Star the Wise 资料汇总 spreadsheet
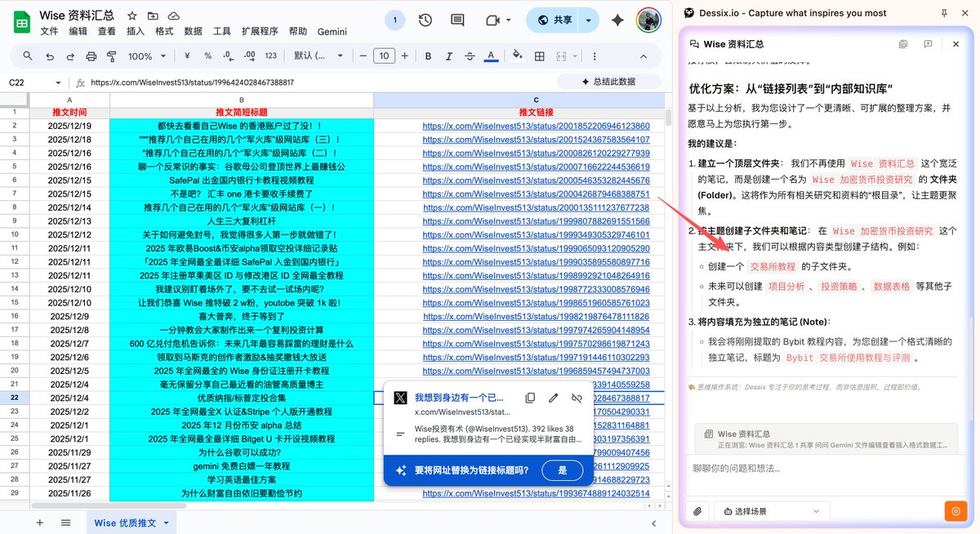Screen dimensions: 980x534 pos(132,16)
